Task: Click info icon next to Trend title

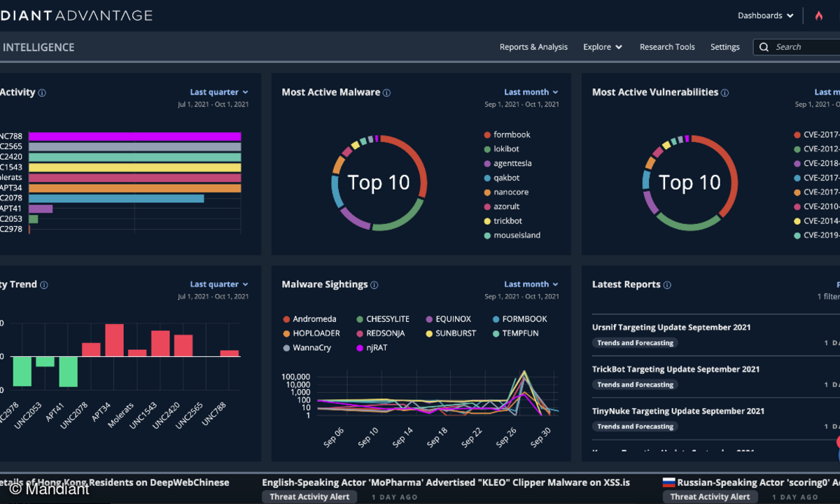Action: pyautogui.click(x=44, y=285)
